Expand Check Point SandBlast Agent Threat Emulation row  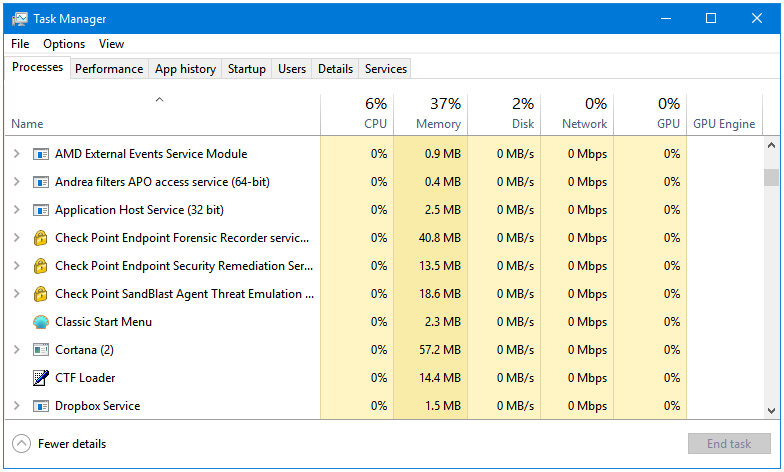16,294
